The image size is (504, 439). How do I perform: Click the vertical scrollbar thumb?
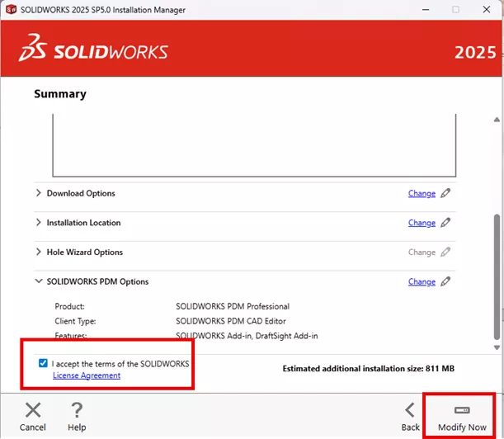point(497,276)
